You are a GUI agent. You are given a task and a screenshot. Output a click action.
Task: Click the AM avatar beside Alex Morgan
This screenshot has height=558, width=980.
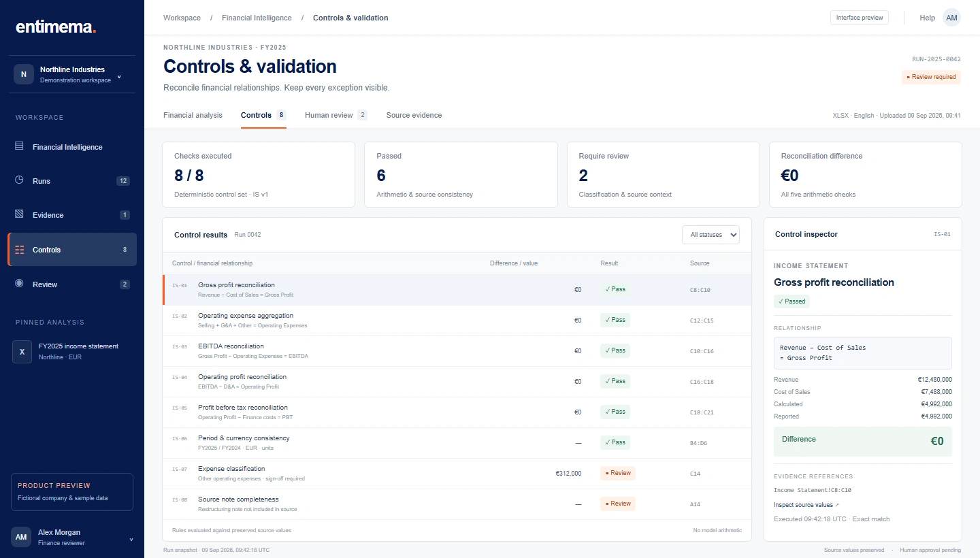coord(21,537)
